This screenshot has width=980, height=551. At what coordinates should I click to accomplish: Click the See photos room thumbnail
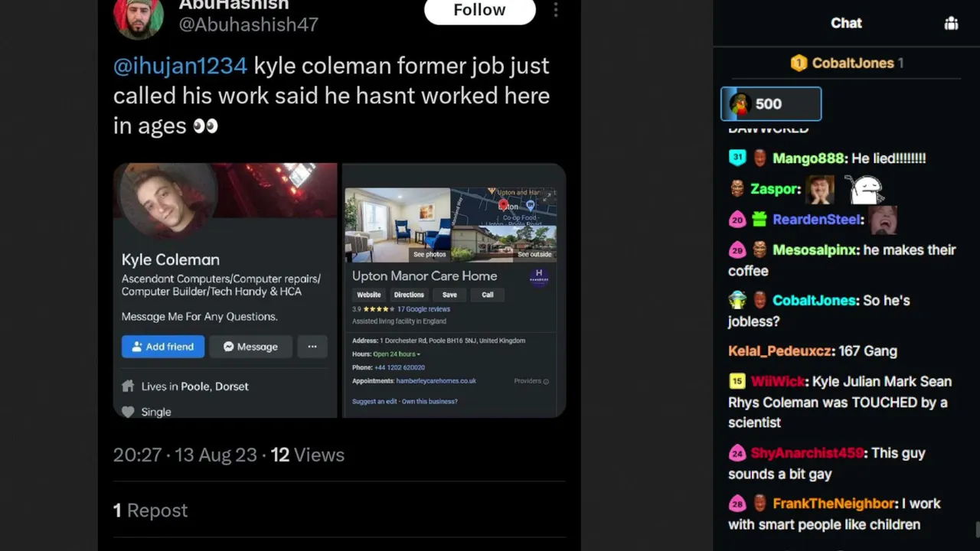point(397,225)
